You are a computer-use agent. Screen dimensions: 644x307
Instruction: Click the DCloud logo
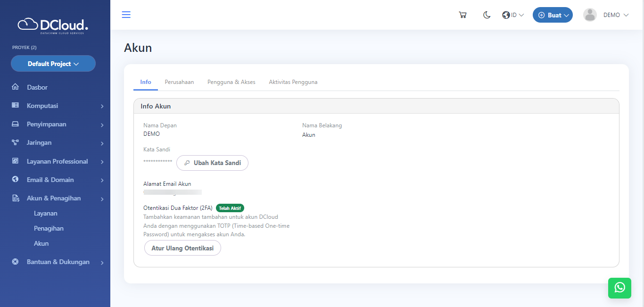[x=53, y=25]
